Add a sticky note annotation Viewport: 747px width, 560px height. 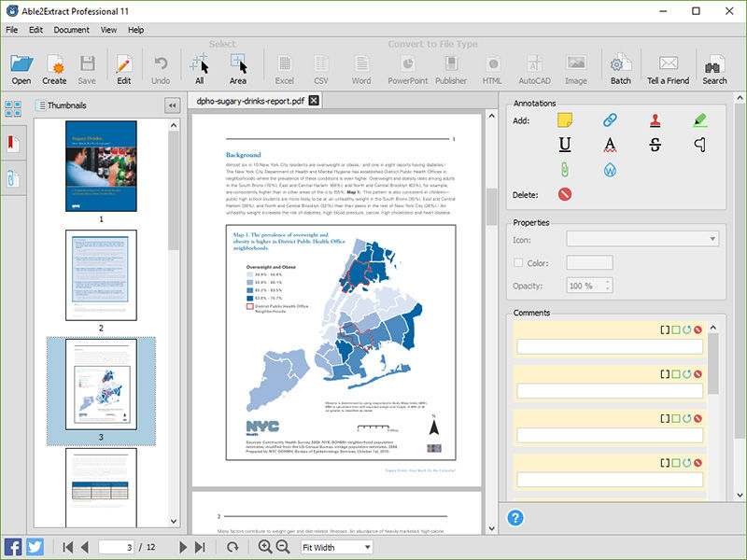565,120
